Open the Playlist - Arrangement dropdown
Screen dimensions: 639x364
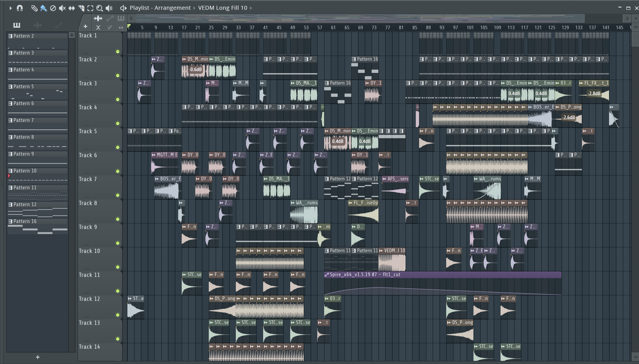(160, 8)
